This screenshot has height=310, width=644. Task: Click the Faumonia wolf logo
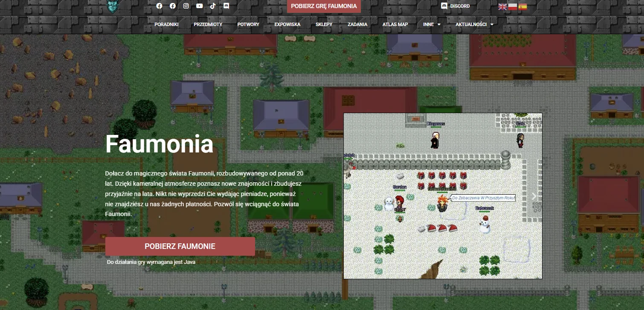tap(113, 6)
